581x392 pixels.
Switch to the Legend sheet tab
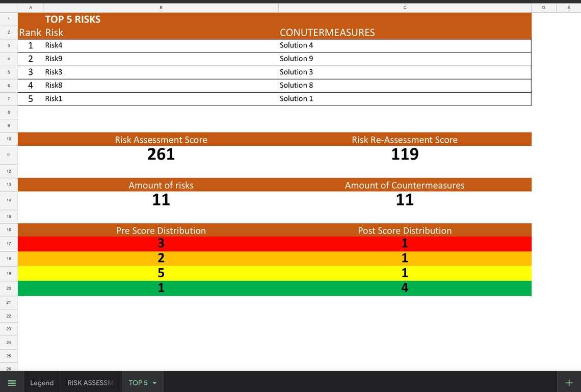point(42,382)
